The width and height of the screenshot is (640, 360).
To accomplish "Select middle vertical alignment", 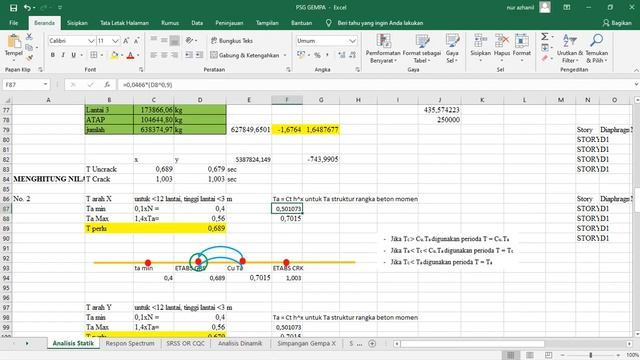I will (164, 40).
